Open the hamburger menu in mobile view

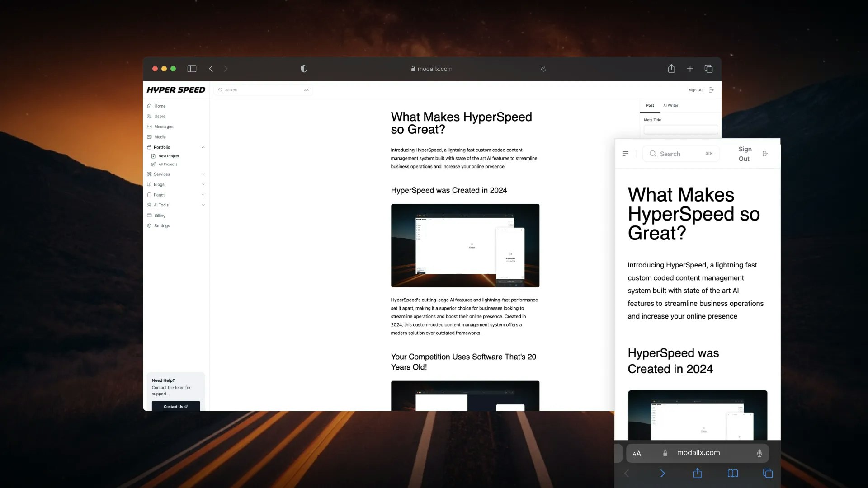[x=625, y=154]
